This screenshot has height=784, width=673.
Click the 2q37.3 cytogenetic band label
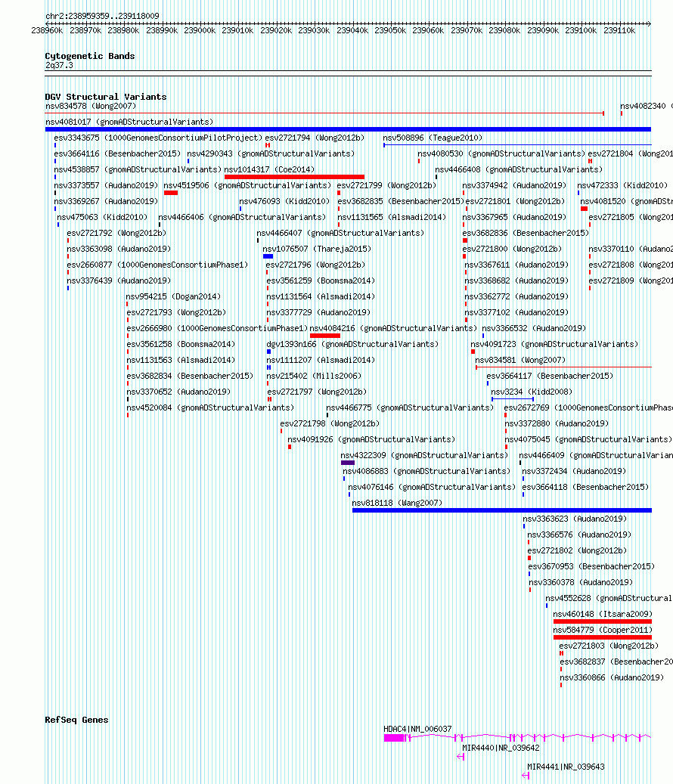click(x=59, y=66)
